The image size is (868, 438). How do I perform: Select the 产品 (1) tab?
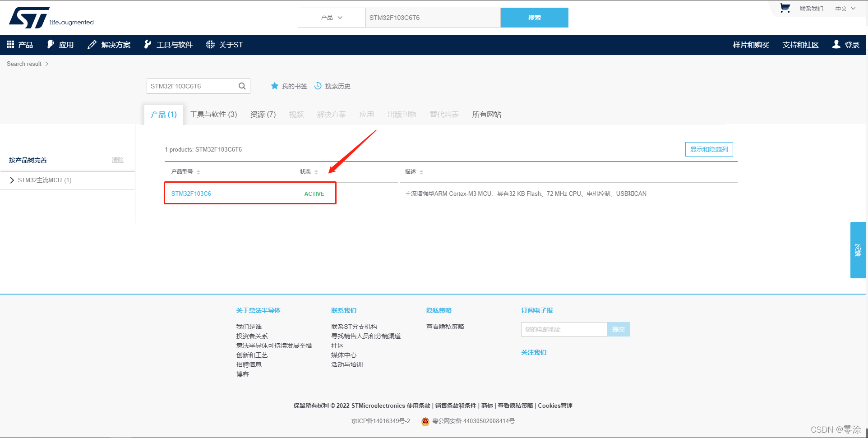164,115
